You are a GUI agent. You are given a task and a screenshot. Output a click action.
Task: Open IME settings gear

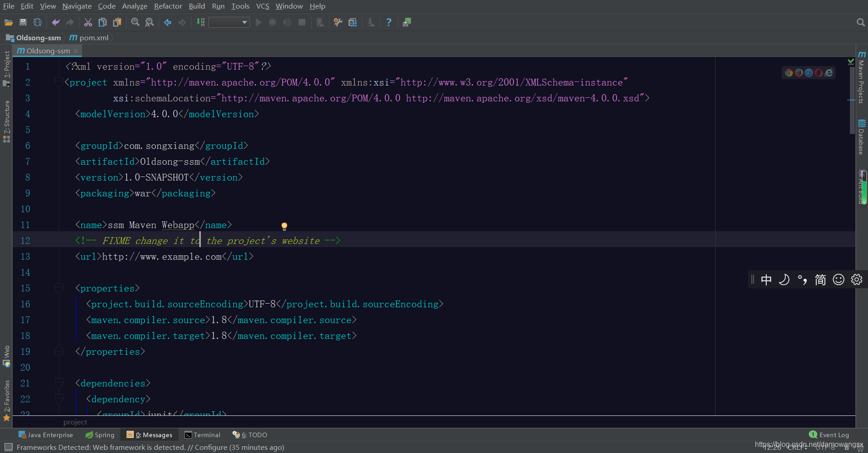click(x=857, y=280)
